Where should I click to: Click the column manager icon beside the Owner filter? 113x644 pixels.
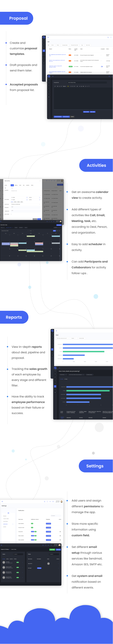49,45
